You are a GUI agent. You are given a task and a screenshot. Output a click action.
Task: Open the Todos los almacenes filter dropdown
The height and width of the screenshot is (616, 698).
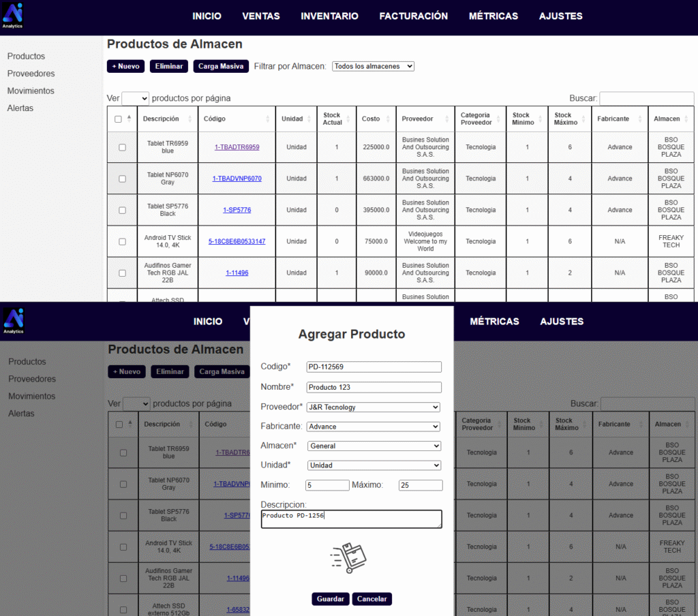373,66
